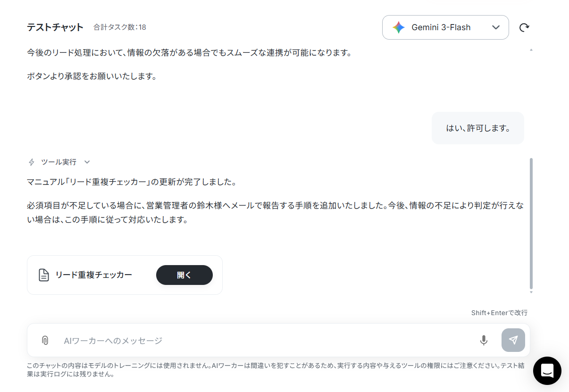Expand the ツール実行 details chevron
This screenshot has height=392, width=569.
pyautogui.click(x=87, y=162)
